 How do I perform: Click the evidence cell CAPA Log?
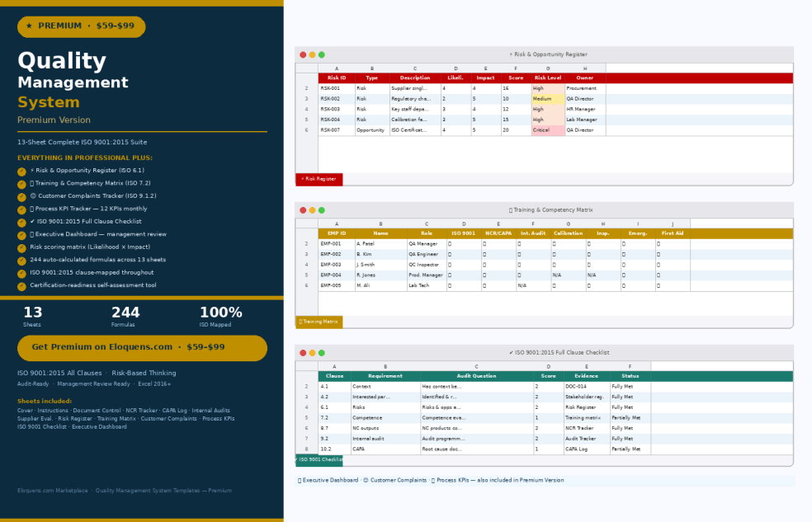(587, 449)
